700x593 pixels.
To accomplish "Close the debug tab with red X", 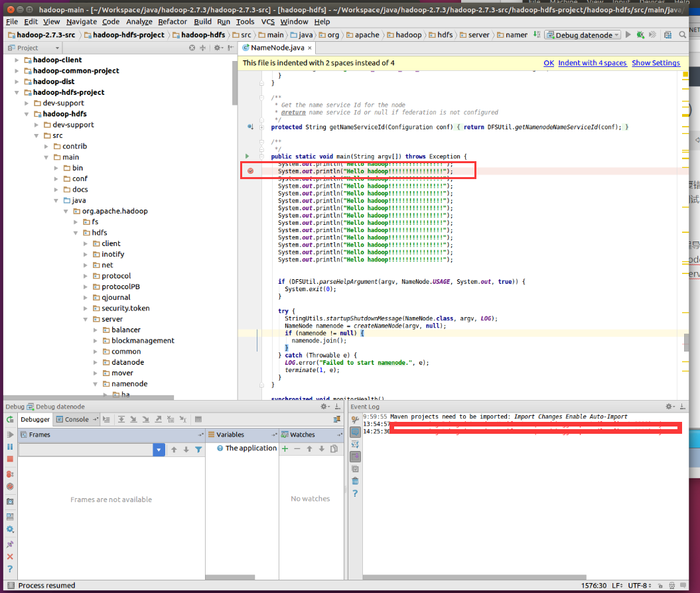I will [10, 557].
